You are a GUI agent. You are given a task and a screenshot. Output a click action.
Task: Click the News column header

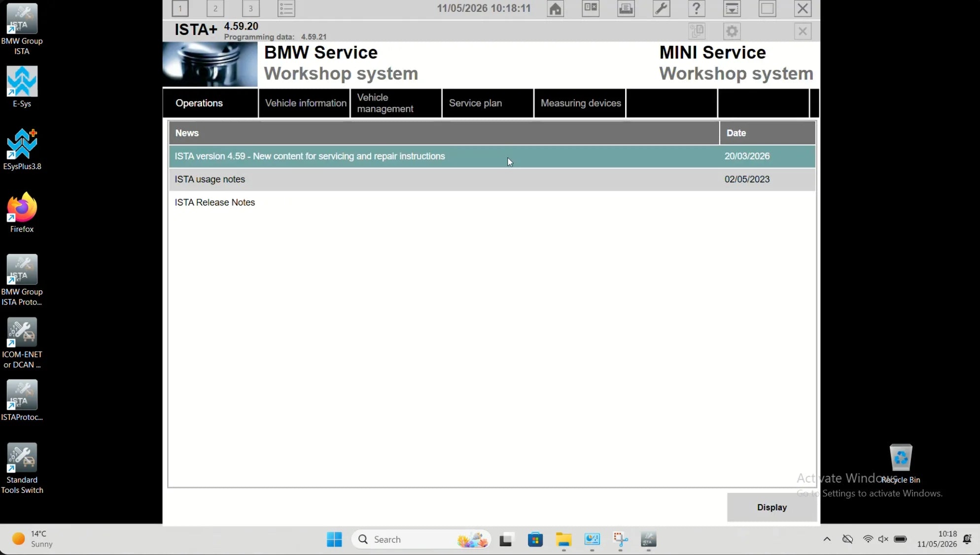444,133
